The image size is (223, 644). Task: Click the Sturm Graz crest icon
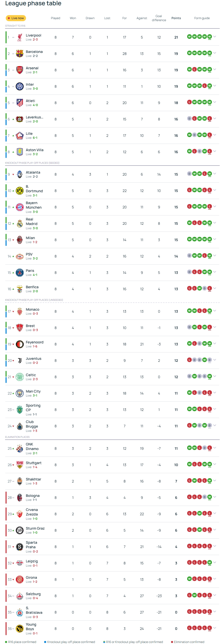tap(20, 530)
